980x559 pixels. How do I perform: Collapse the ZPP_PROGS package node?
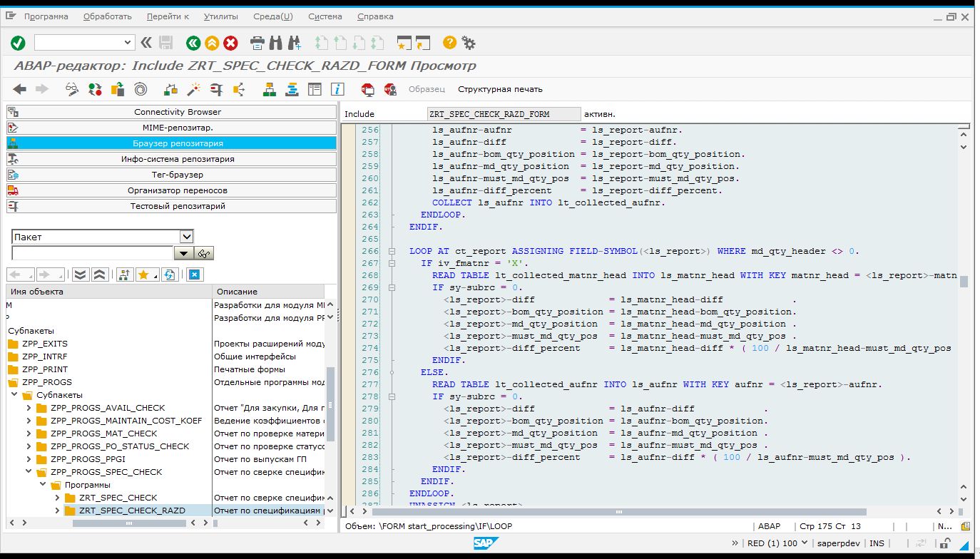[14, 382]
